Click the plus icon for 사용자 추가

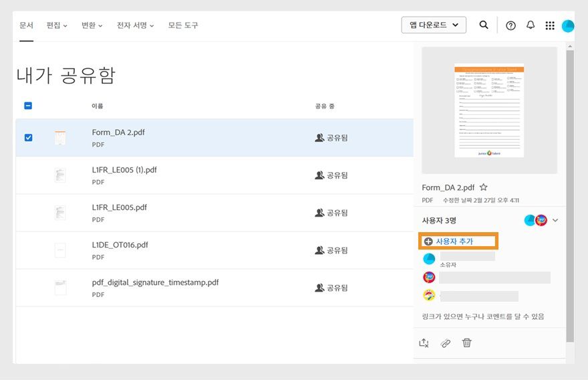pyautogui.click(x=428, y=242)
